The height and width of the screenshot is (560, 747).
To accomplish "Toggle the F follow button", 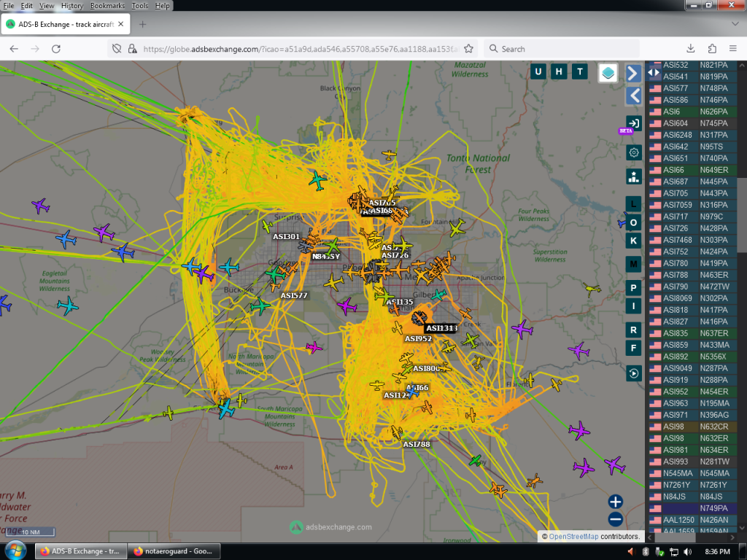I will [x=634, y=348].
